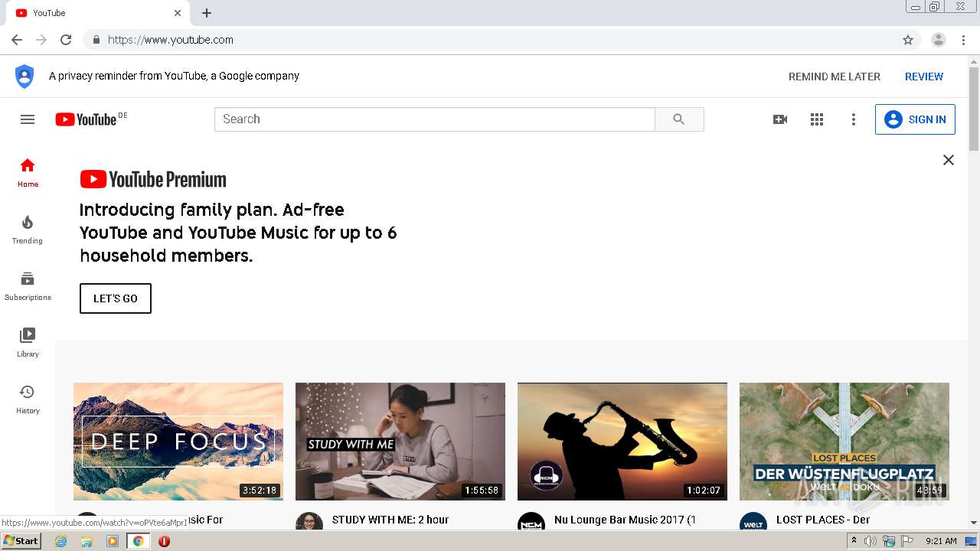The image size is (980, 551).
Task: Open the taskbar file explorer folder
Action: (87, 541)
